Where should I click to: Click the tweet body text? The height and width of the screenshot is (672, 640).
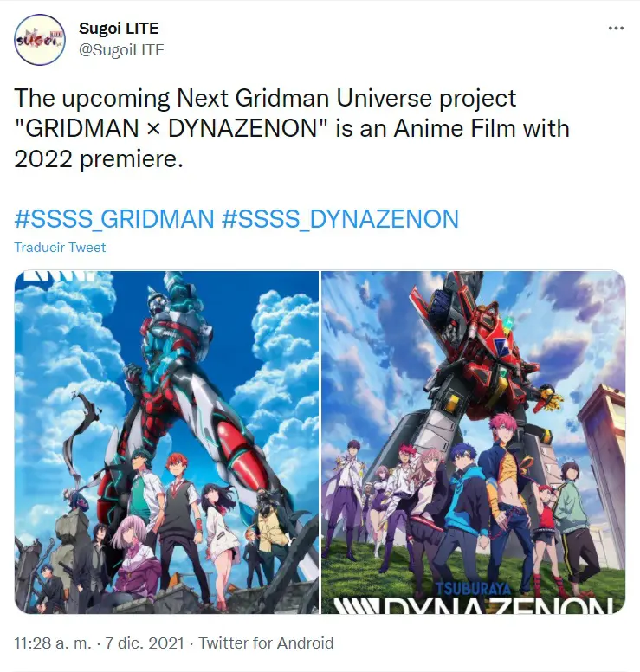pyautogui.click(x=292, y=128)
